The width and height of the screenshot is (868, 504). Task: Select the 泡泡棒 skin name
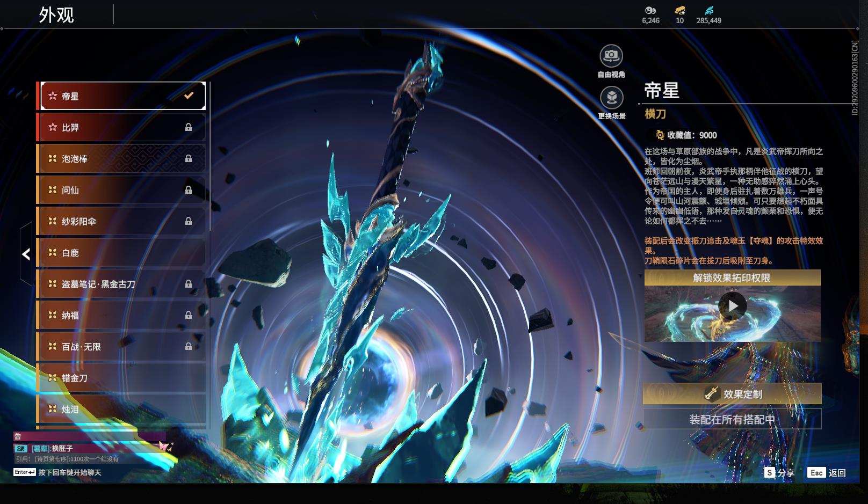(x=75, y=159)
